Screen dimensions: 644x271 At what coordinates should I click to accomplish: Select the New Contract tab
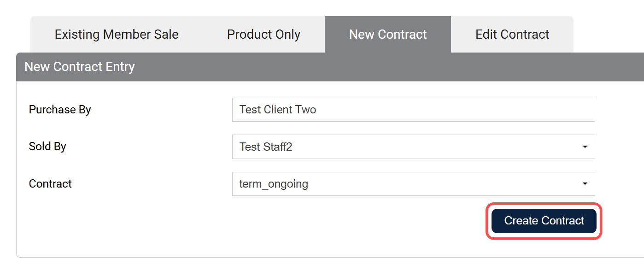pyautogui.click(x=388, y=34)
